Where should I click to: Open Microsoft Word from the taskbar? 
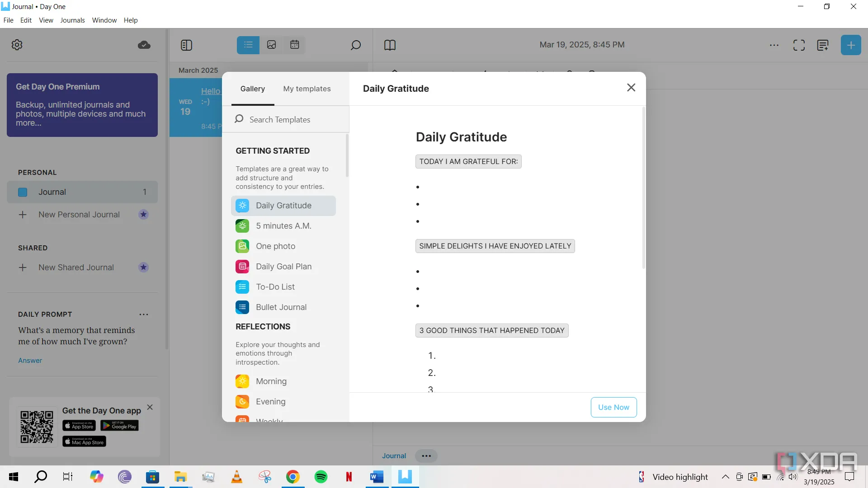(x=377, y=477)
